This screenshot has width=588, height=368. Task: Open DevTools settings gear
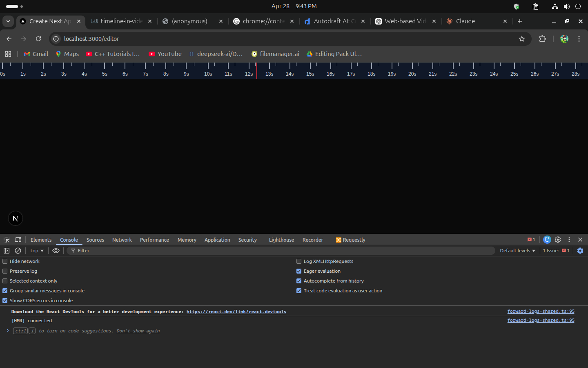tap(558, 240)
